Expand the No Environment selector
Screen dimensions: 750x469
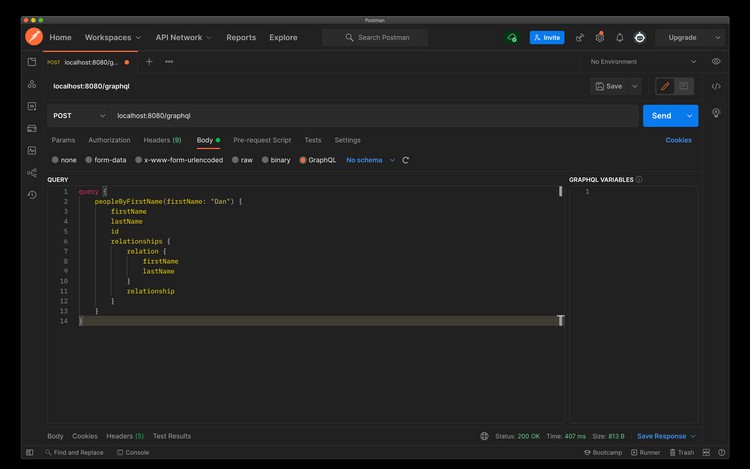(x=641, y=62)
